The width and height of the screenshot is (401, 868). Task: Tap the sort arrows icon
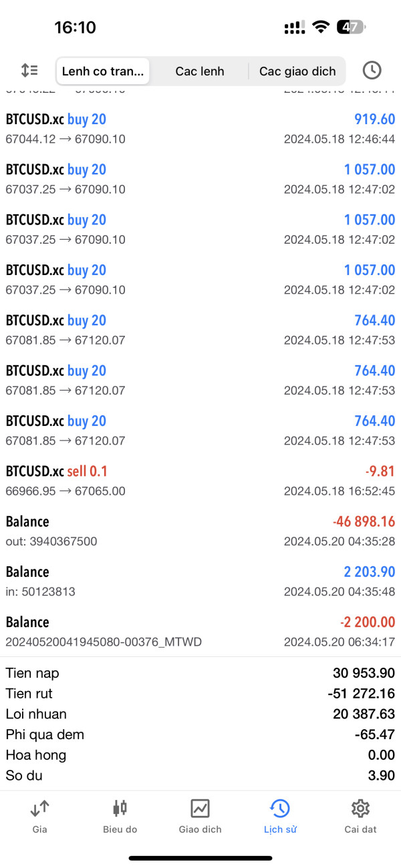(29, 70)
